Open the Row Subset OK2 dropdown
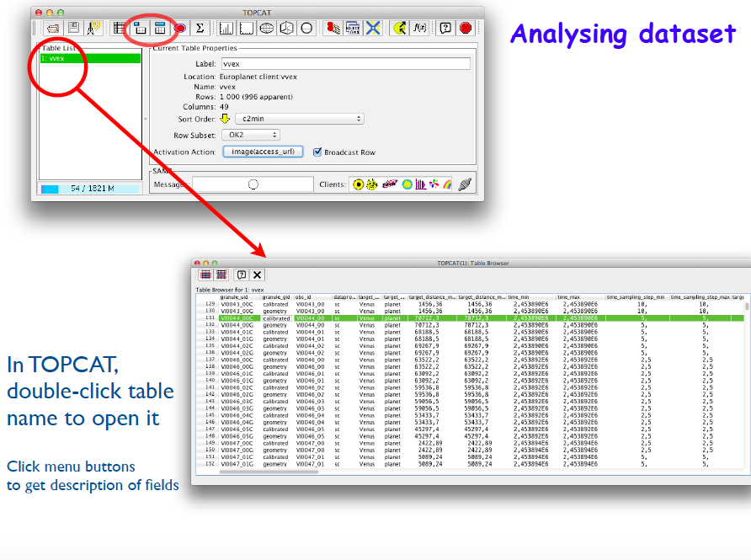The width and height of the screenshot is (751, 560). [251, 135]
